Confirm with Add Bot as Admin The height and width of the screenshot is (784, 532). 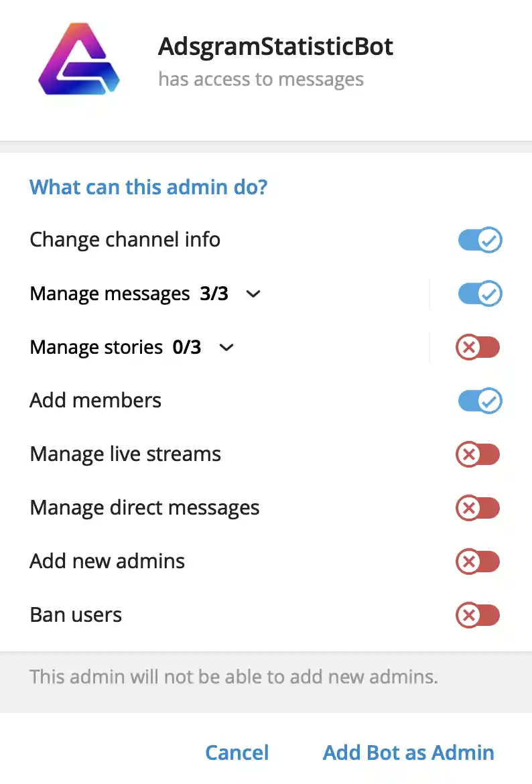(x=409, y=753)
